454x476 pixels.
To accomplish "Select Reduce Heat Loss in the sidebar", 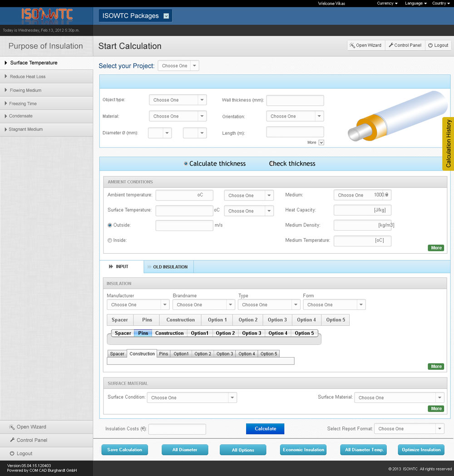I will point(46,77).
